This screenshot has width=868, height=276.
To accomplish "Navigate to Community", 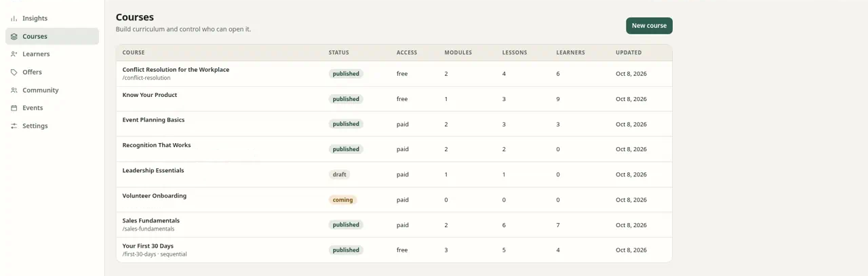I will (52, 90).
